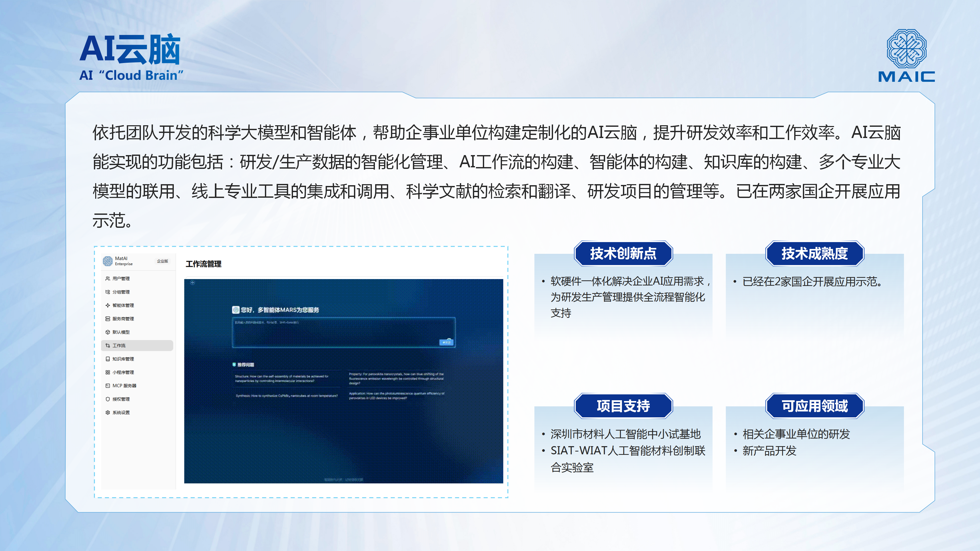This screenshot has height=551, width=980.
Task: Click the 推荐问题 section label
Action: (x=246, y=365)
